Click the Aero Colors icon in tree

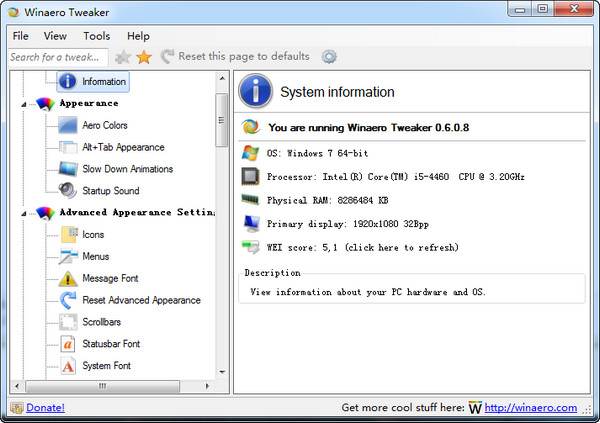(67, 125)
